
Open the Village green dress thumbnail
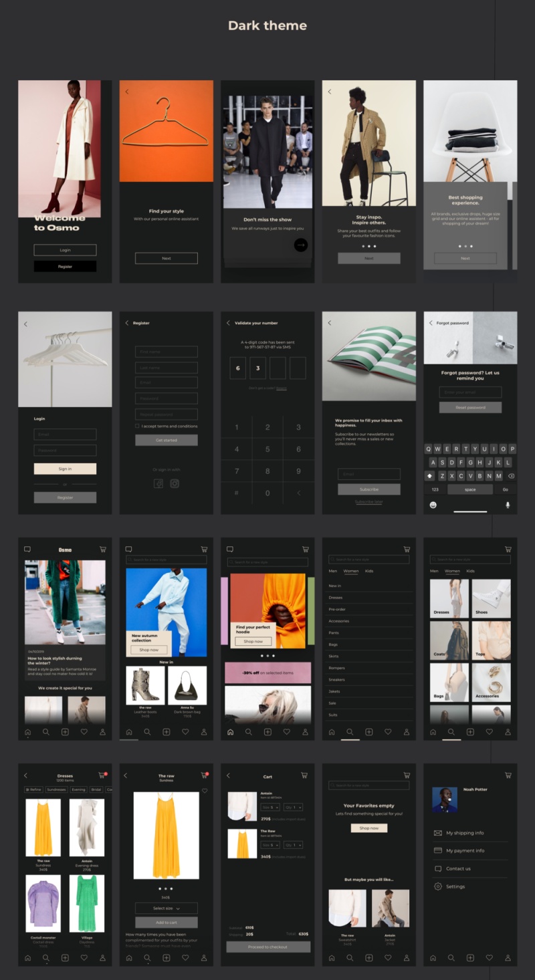point(87,904)
